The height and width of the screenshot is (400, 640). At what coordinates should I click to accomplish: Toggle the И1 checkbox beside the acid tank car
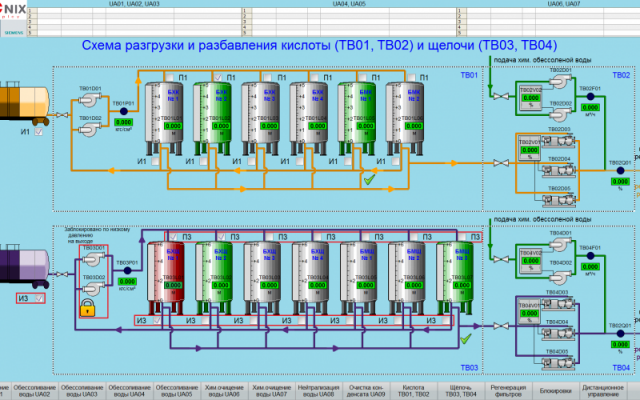click(x=39, y=131)
